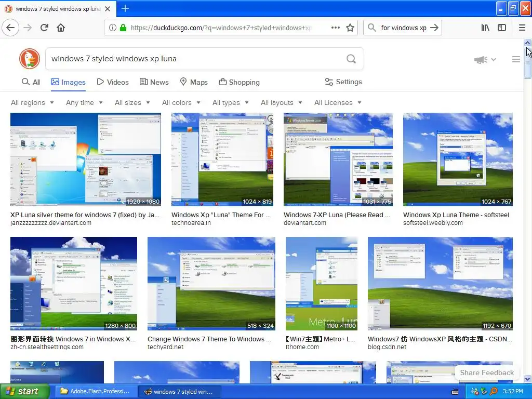Switch to the All results tab
The image size is (532, 399).
pos(31,82)
